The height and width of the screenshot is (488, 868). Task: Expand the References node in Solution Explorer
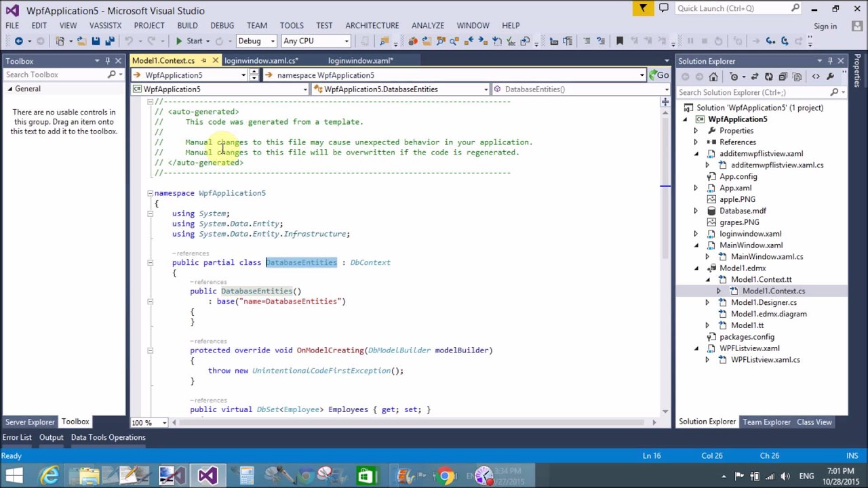(x=695, y=142)
